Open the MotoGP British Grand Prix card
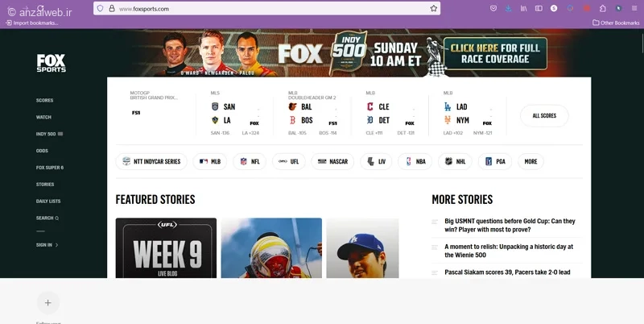The height and width of the screenshot is (324, 644). point(155,114)
